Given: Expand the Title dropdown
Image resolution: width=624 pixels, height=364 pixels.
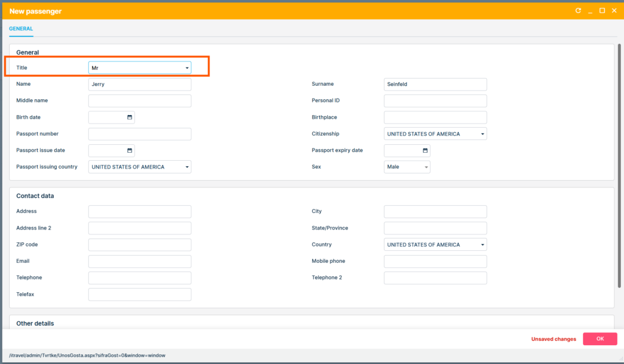Looking at the screenshot, I should (x=187, y=68).
